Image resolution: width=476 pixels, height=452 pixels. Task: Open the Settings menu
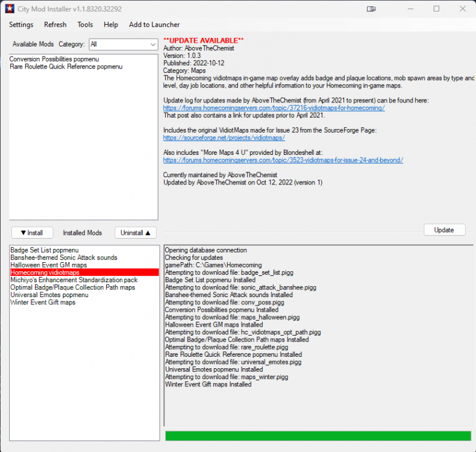tap(21, 25)
